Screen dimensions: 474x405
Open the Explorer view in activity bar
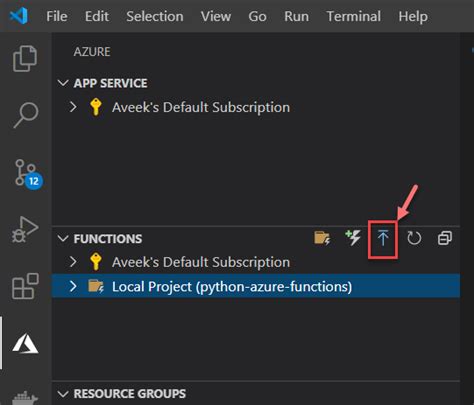[x=25, y=59]
